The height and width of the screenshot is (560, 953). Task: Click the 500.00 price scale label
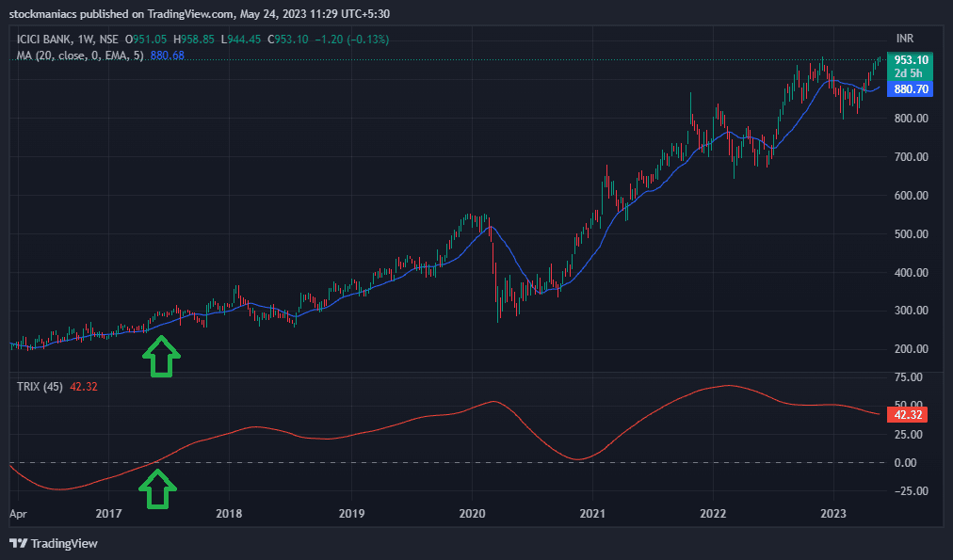coord(911,233)
